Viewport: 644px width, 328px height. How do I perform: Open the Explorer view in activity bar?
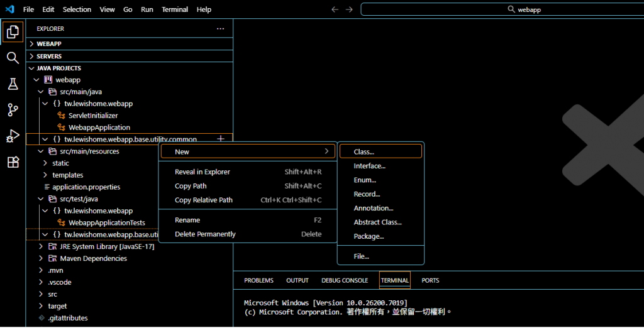click(x=13, y=31)
